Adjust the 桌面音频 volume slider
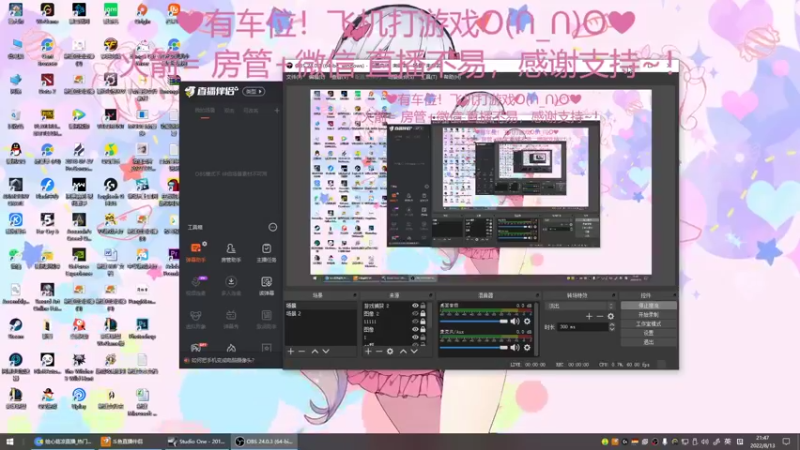Viewport: 800px width, 450px height. pyautogui.click(x=473, y=321)
